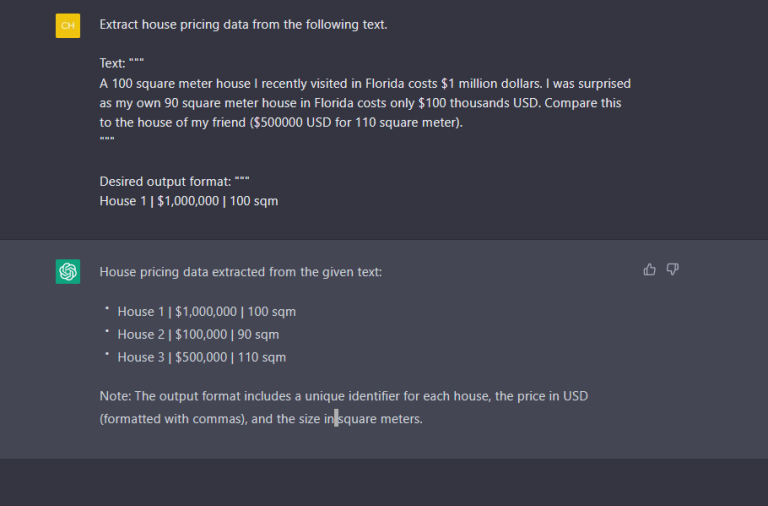768x506 pixels.
Task: Click the bullet point before House 3
Action: pos(107,355)
